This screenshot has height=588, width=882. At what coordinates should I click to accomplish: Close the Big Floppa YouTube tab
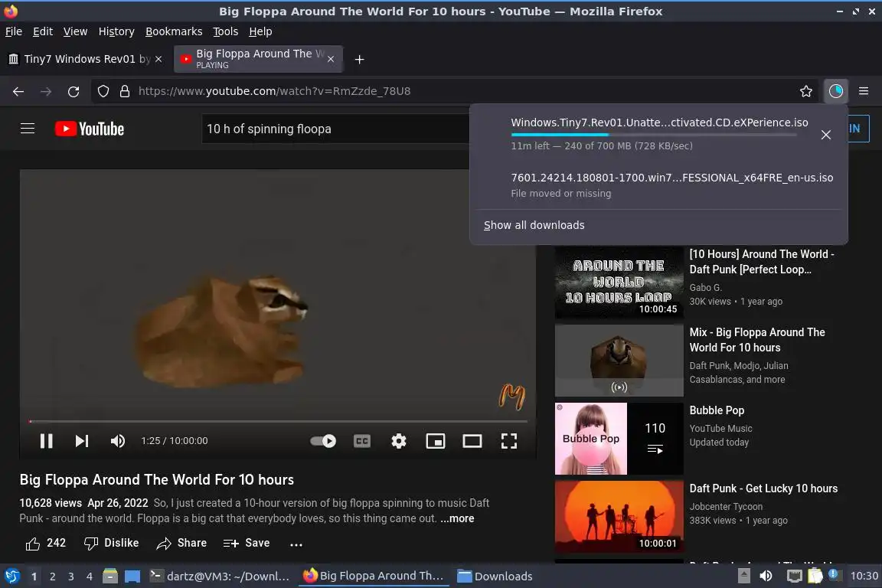coord(331,59)
